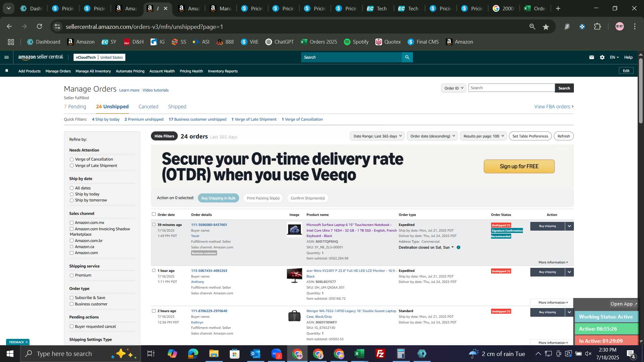Expand More information for the Surface Laptop order
The height and width of the screenshot is (362, 644).
[553, 262]
